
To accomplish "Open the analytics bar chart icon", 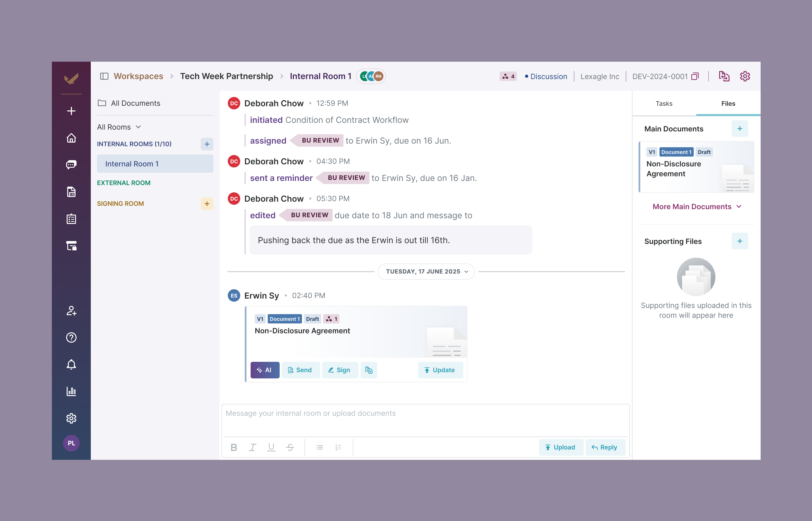I will 71,391.
